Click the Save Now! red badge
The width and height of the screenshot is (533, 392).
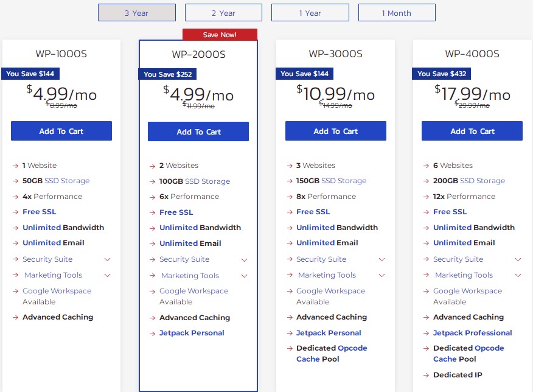(220, 35)
